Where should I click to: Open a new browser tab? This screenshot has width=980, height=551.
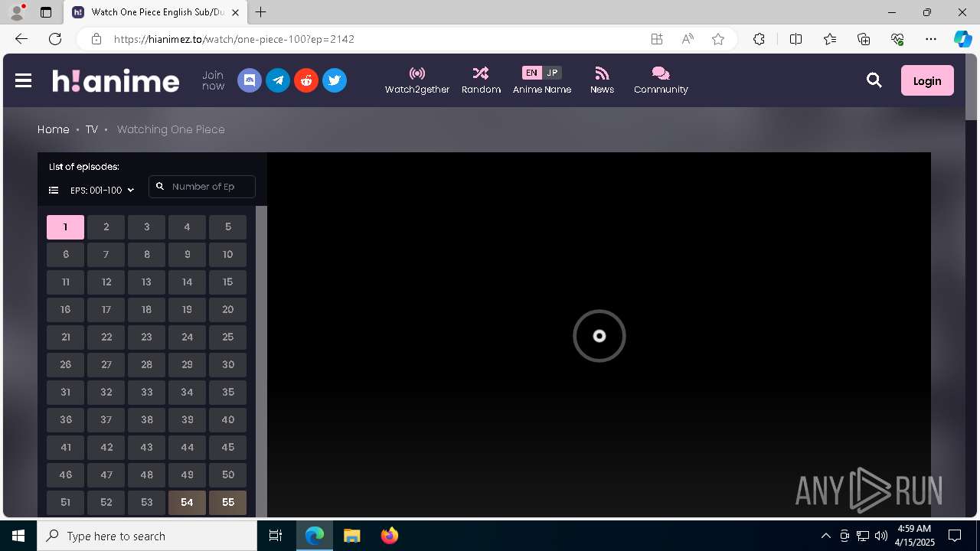[261, 12]
